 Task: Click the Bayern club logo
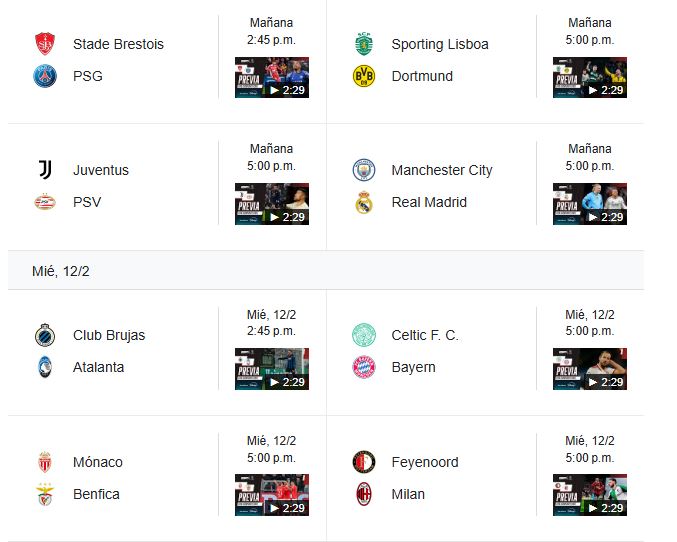(364, 367)
